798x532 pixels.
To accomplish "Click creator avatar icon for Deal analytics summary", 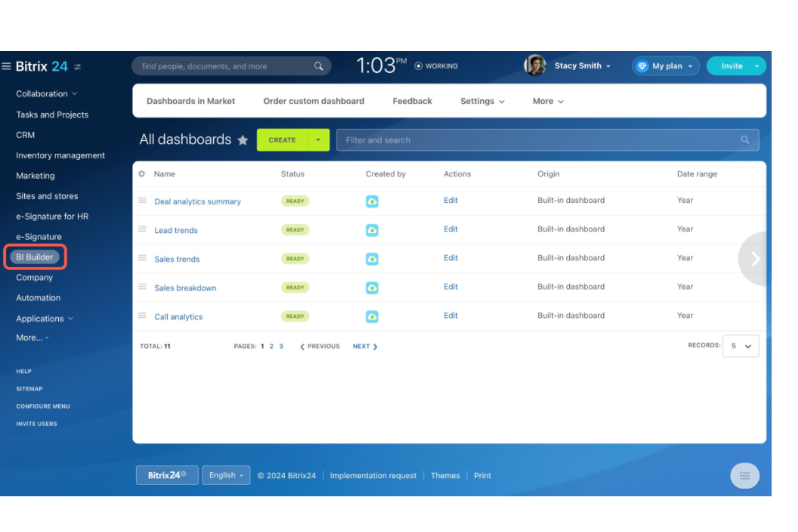I will [372, 202].
